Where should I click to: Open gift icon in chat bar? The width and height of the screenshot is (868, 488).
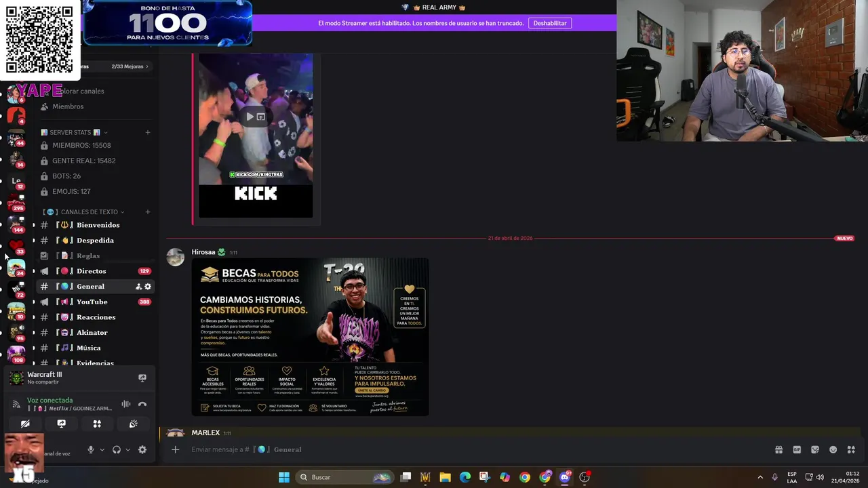pos(778,449)
